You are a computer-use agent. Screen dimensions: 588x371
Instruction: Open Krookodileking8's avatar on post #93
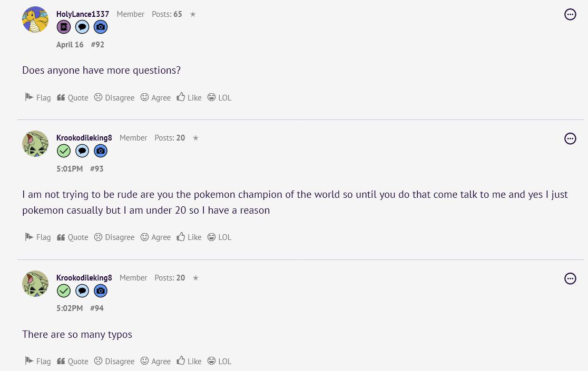35,144
